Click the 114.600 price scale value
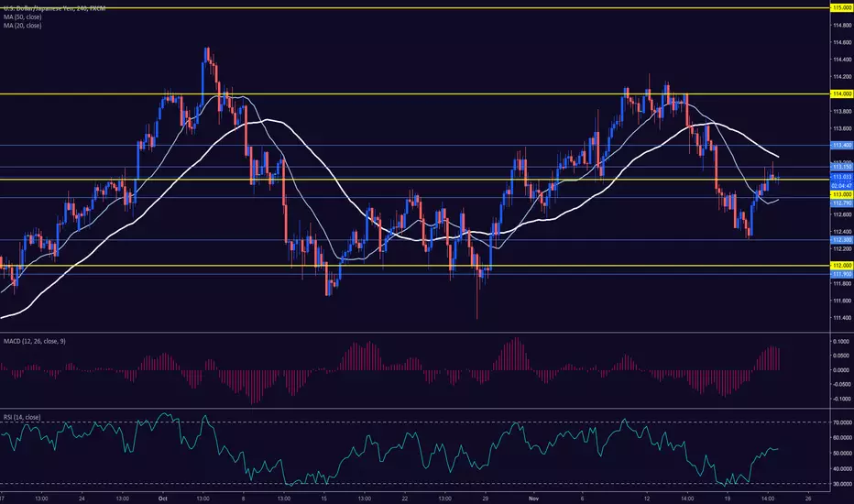Screen dimensions: 854x504 coord(841,42)
